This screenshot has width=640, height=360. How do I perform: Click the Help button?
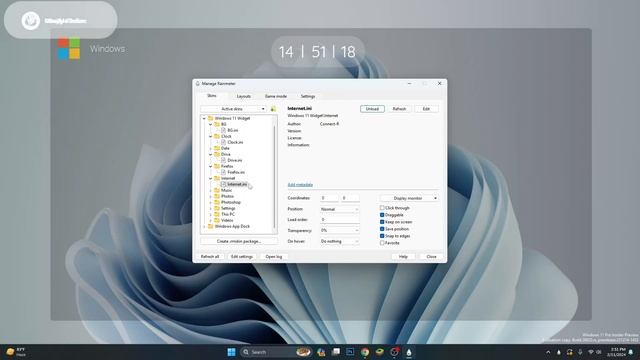(x=403, y=257)
